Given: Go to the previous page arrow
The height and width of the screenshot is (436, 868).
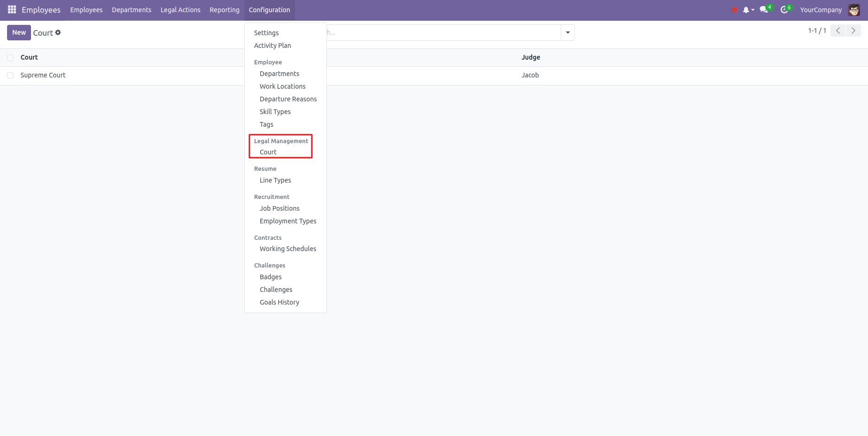Looking at the screenshot, I should (838, 31).
